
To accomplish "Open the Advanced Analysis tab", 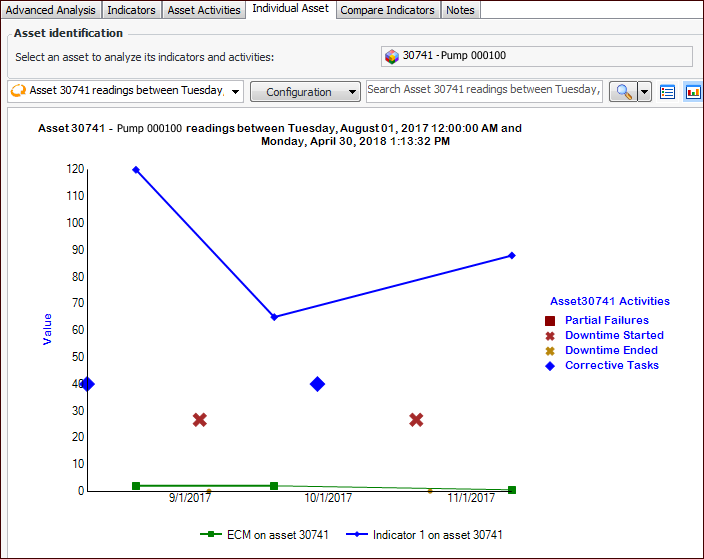I will [x=50, y=10].
